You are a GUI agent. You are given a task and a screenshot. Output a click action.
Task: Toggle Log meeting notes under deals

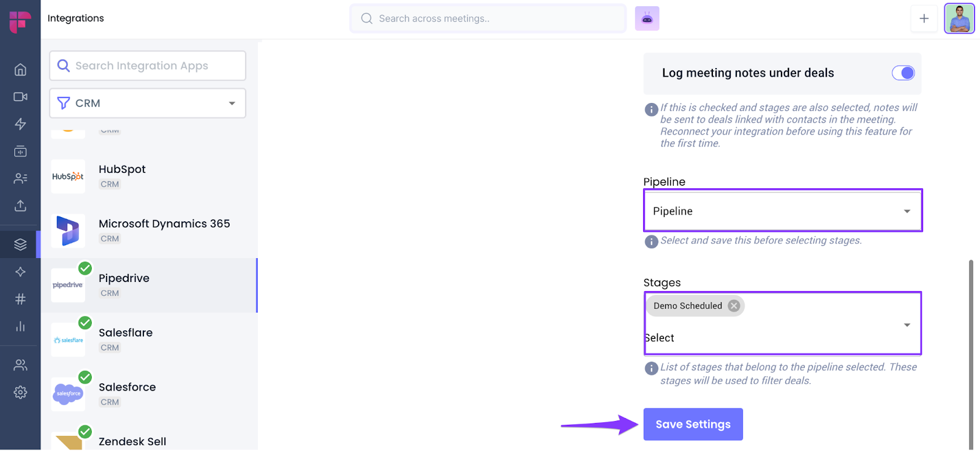[x=903, y=73]
